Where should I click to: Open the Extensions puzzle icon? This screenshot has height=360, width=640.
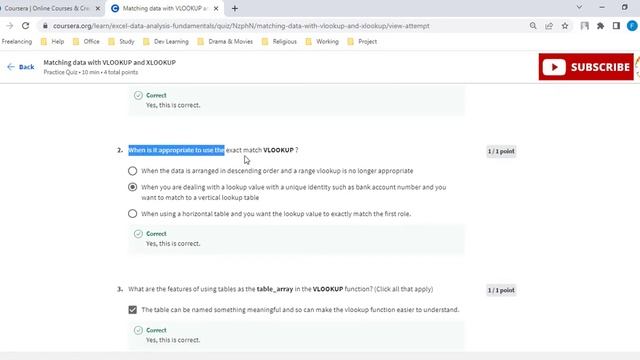click(600, 26)
